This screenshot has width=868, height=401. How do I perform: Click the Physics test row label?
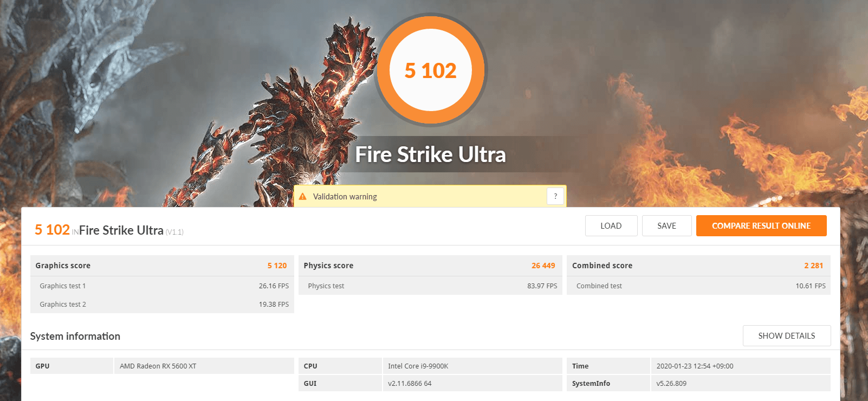[x=326, y=286]
